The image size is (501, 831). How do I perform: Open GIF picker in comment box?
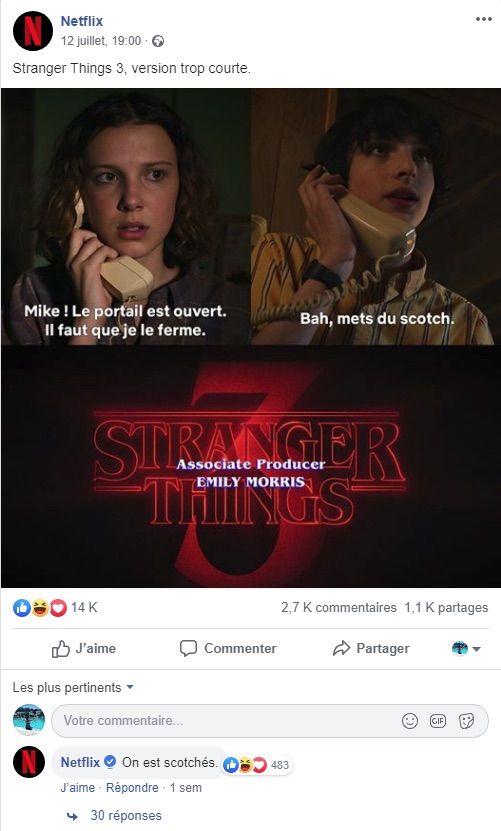pyautogui.click(x=438, y=721)
